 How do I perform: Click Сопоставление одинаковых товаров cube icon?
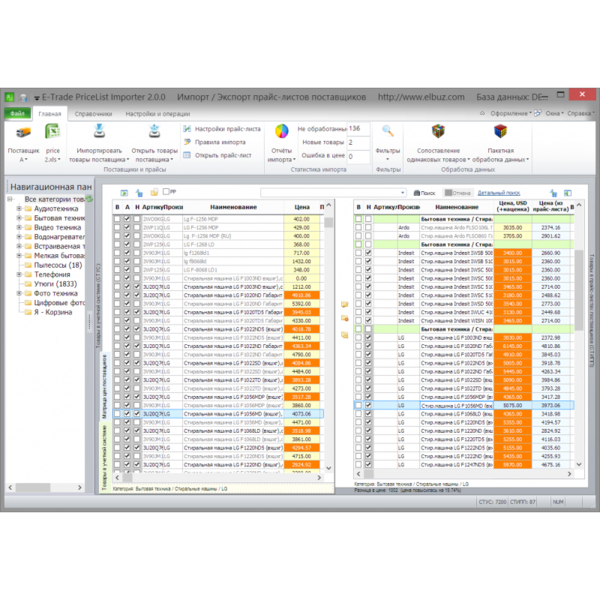(438, 132)
